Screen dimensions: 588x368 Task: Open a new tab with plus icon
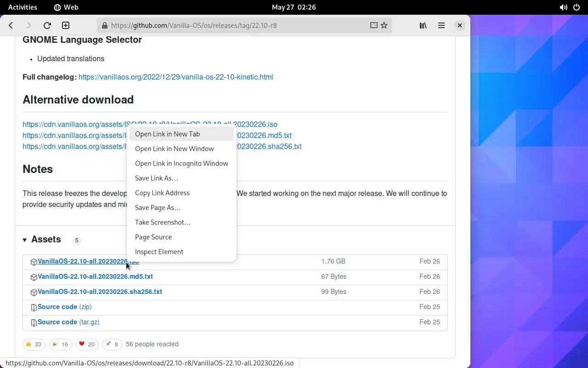[66, 25]
